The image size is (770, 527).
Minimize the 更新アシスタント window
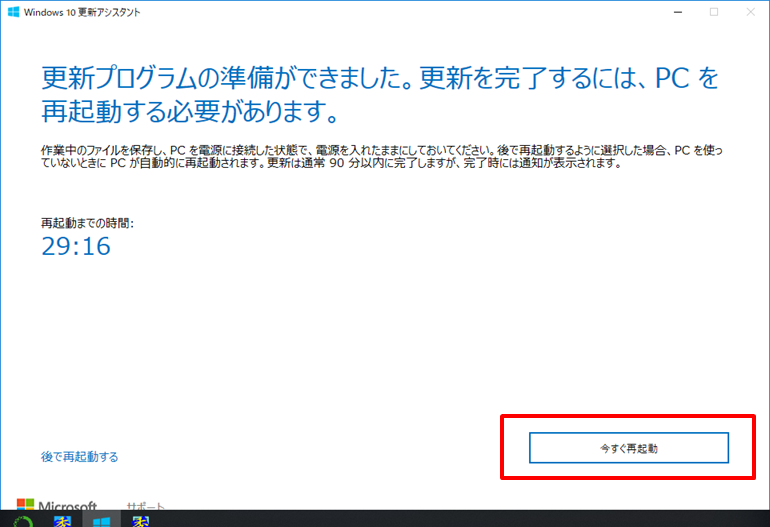click(678, 12)
